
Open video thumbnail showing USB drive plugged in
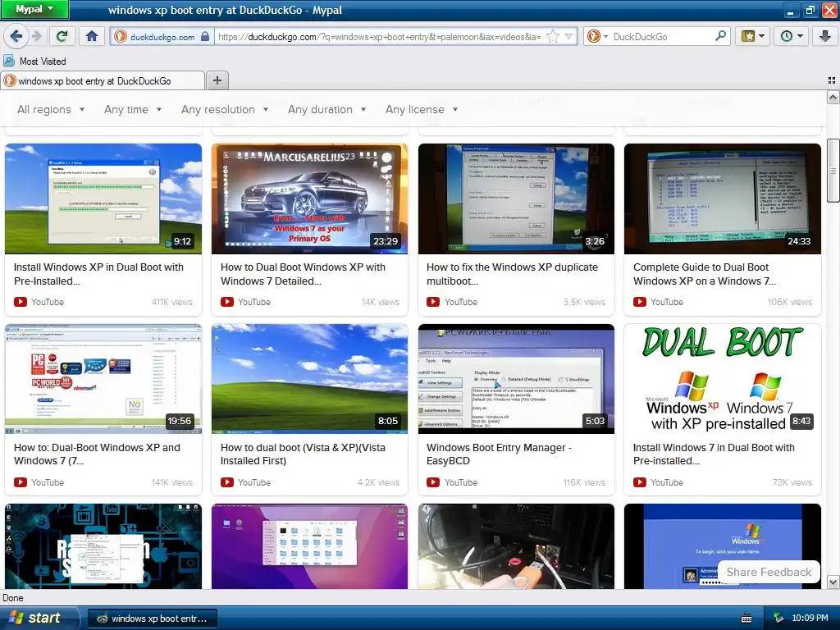[x=516, y=546]
